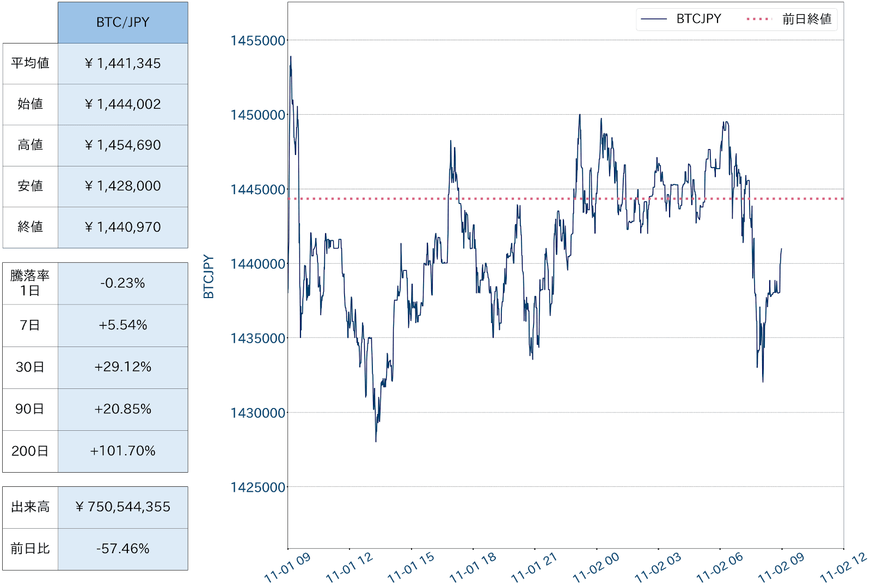The width and height of the screenshot is (871, 588).
Task: Click the 安値 value ¥1,428,000
Action: (x=122, y=186)
